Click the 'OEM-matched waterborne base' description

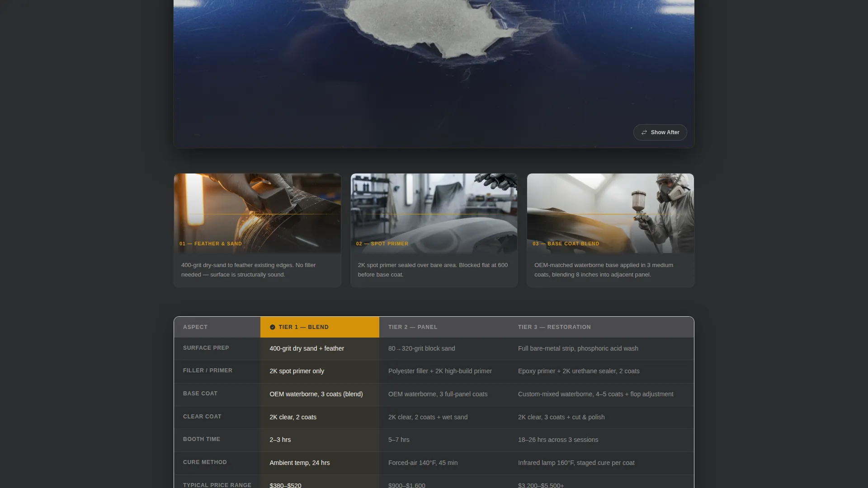(604, 270)
